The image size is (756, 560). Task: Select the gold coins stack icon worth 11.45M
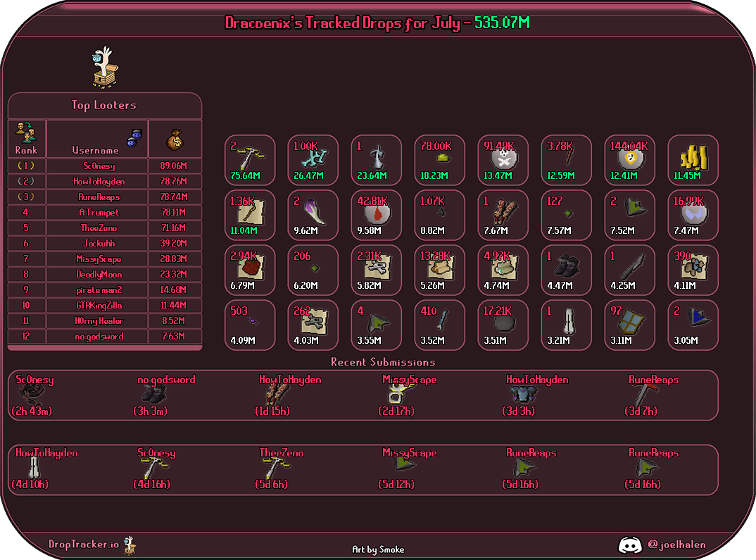pos(694,157)
